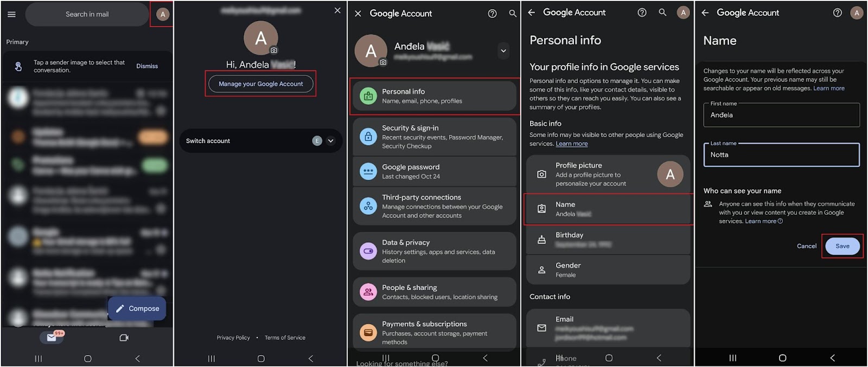Go back from the Personal info page
The image size is (868, 367).
pos(532,12)
